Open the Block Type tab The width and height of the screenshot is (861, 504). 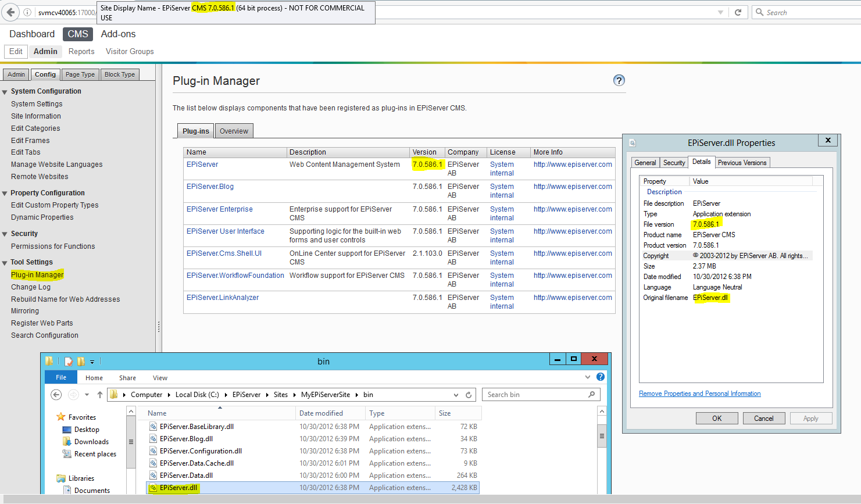point(120,74)
